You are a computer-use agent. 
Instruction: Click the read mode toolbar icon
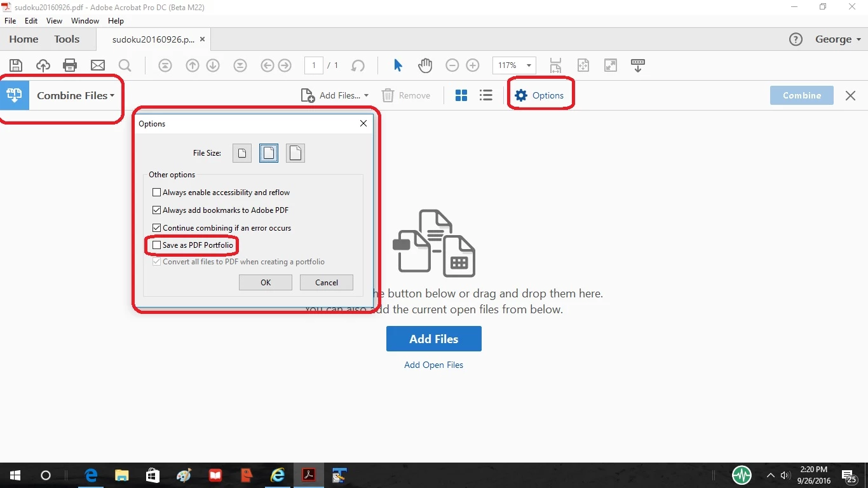[x=638, y=65]
